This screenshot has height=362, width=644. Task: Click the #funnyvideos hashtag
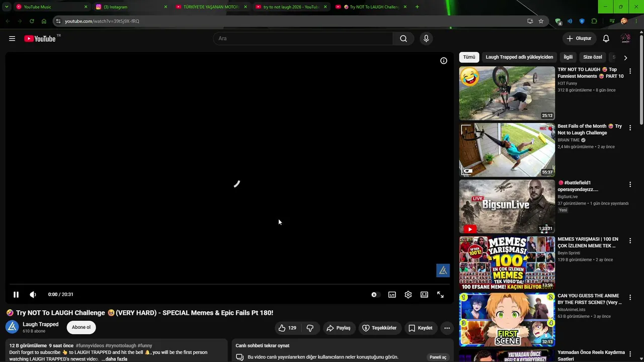(x=90, y=346)
